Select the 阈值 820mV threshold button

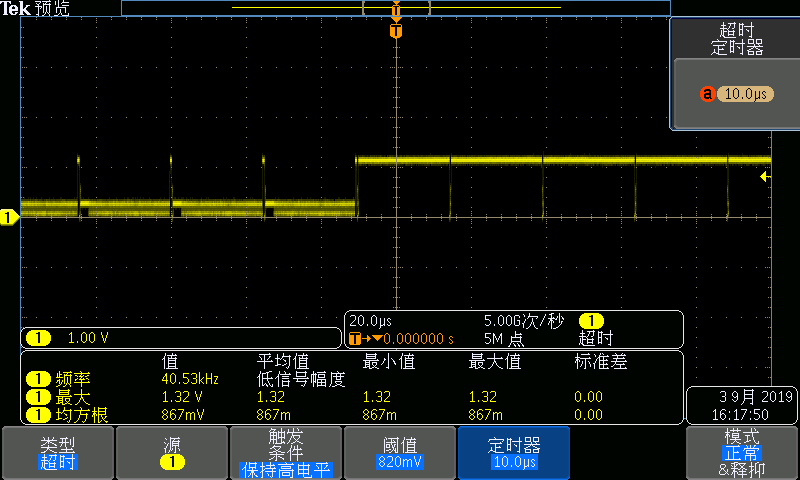coord(400,452)
